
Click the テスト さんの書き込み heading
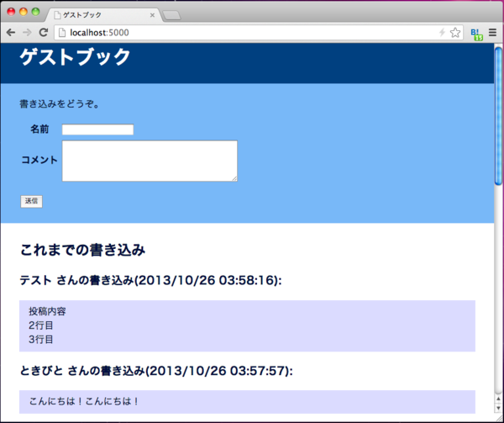pos(150,280)
